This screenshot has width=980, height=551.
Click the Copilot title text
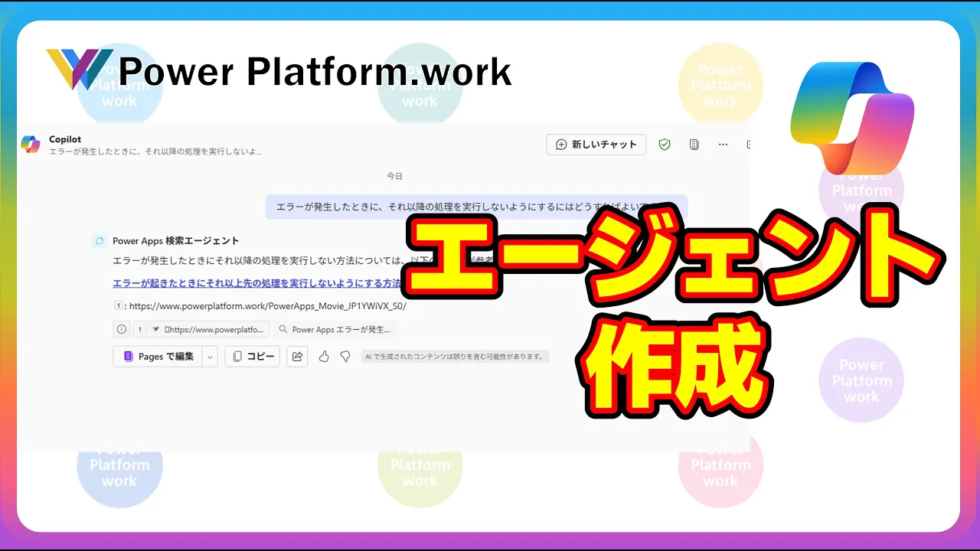pos(65,139)
